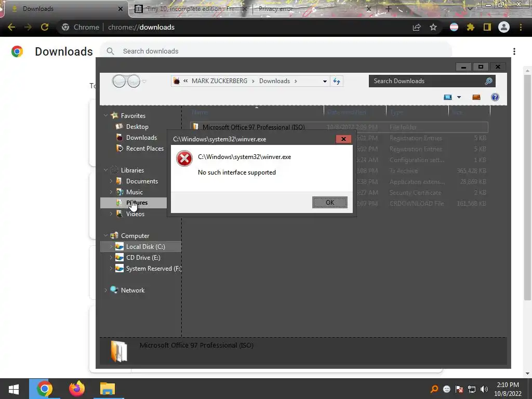This screenshot has width=532, height=399.
Task: Bookmark this page with the star icon
Action: 433,27
